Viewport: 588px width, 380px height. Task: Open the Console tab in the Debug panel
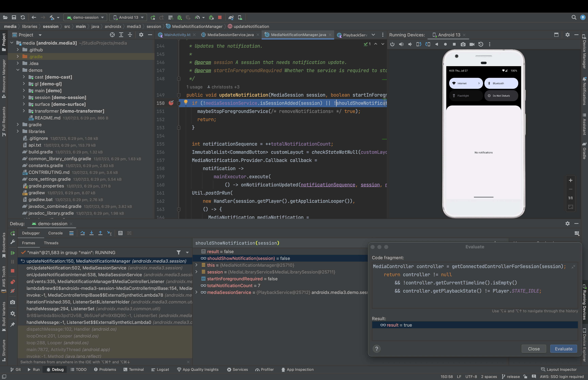pos(55,233)
